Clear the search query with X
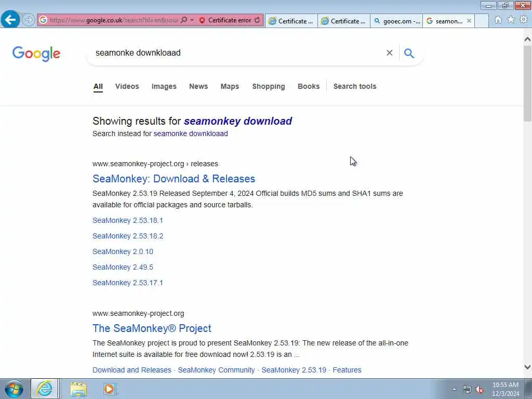 (x=390, y=53)
